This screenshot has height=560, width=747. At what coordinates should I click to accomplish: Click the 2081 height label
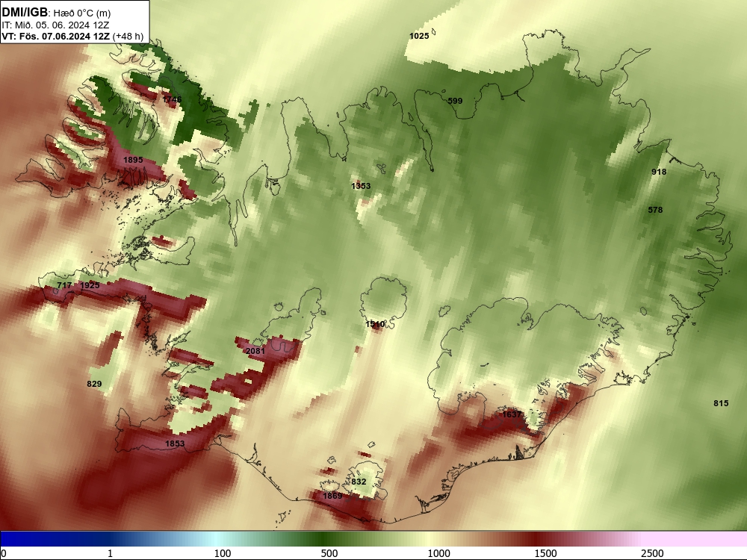point(255,350)
